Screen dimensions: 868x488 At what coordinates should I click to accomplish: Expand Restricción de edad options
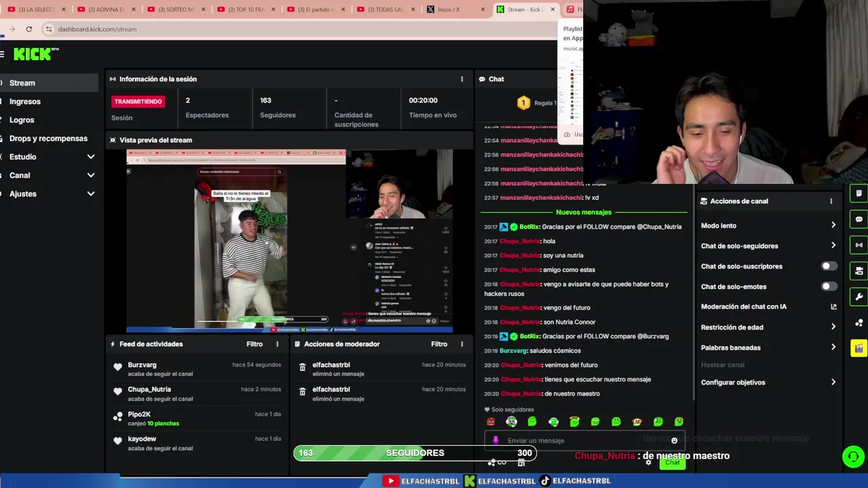(x=833, y=327)
